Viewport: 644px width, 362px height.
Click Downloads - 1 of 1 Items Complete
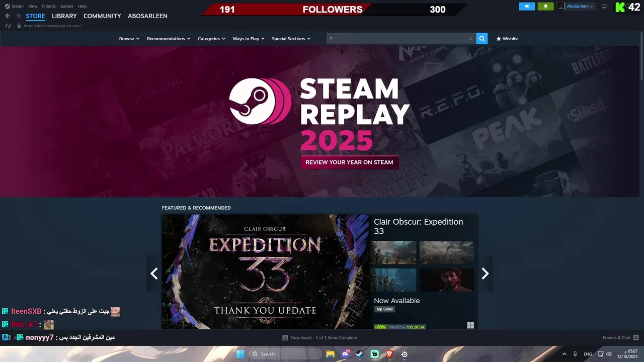click(x=324, y=338)
